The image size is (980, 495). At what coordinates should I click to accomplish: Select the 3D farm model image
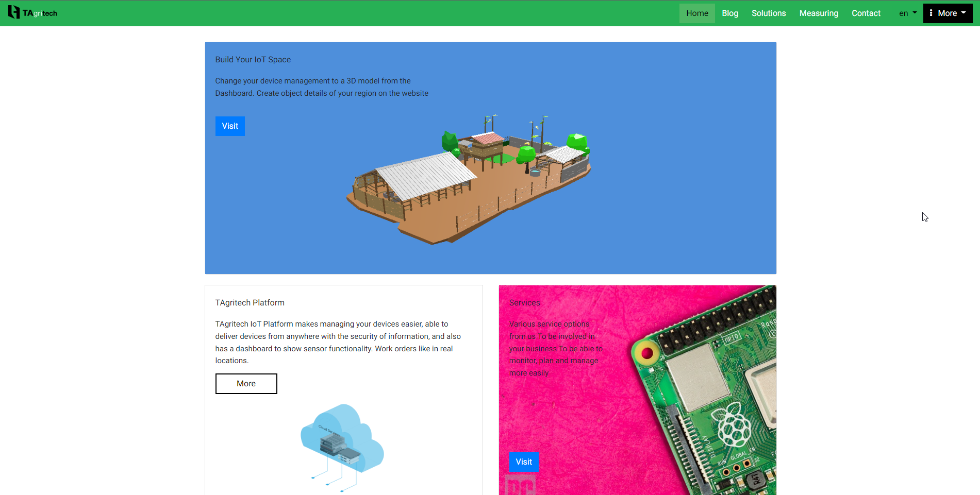pyautogui.click(x=469, y=179)
